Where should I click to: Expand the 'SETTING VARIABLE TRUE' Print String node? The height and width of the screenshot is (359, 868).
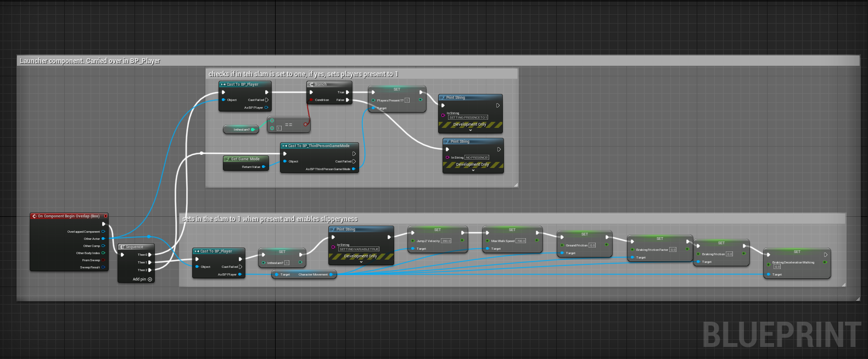[x=361, y=262]
